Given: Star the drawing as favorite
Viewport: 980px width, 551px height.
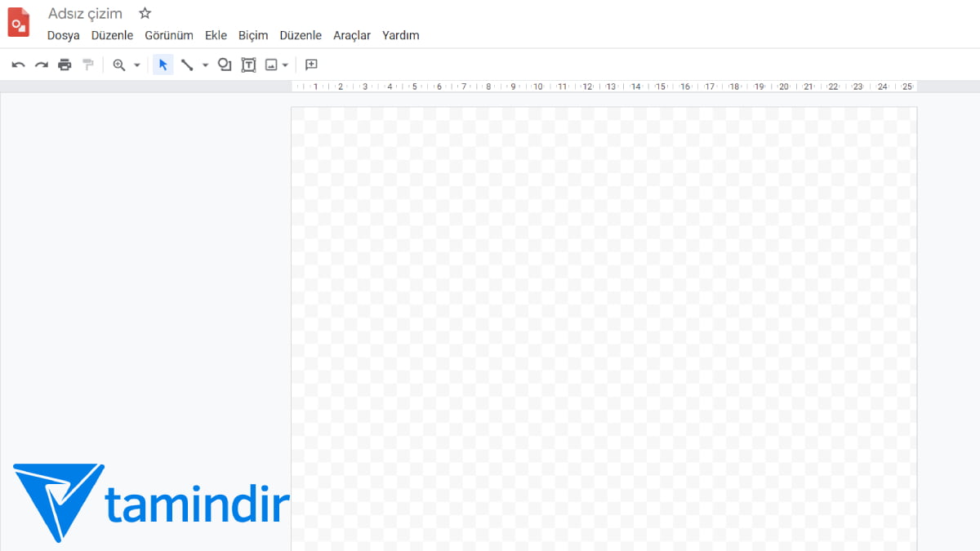Looking at the screenshot, I should pyautogui.click(x=145, y=13).
